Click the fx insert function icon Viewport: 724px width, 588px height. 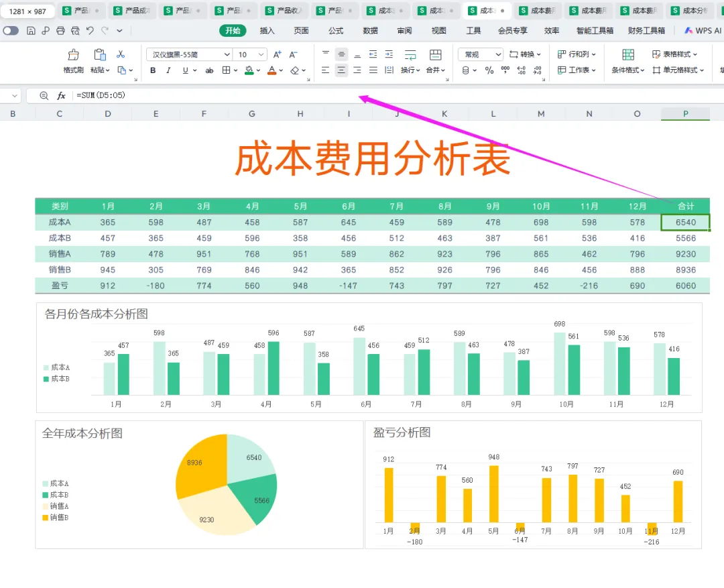(61, 96)
